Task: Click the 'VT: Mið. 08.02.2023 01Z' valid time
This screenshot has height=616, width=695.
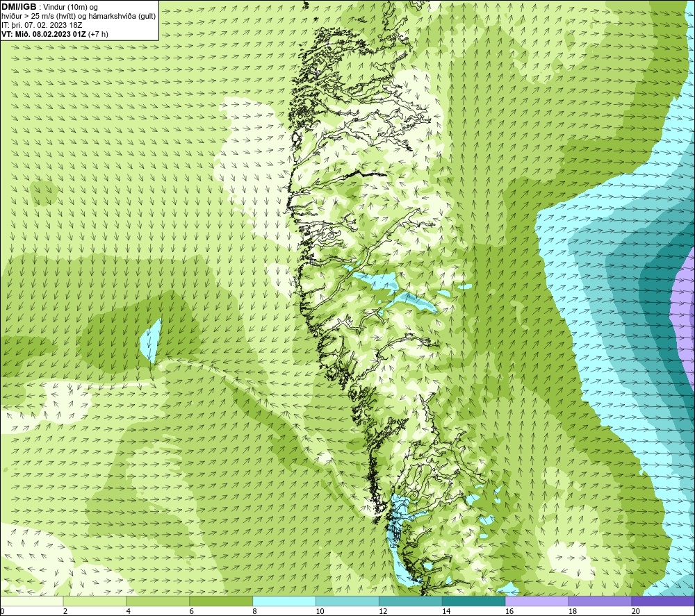Action: 44,34
